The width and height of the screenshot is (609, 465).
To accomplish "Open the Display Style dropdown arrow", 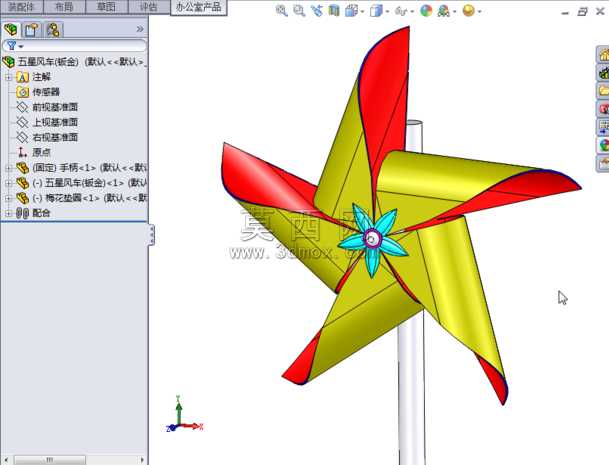I will click(388, 12).
